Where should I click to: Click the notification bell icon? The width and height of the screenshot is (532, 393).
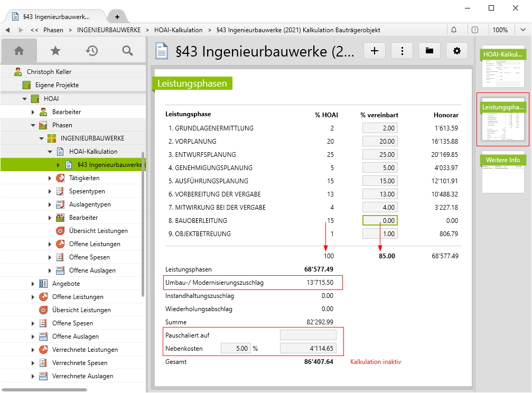[x=454, y=30]
